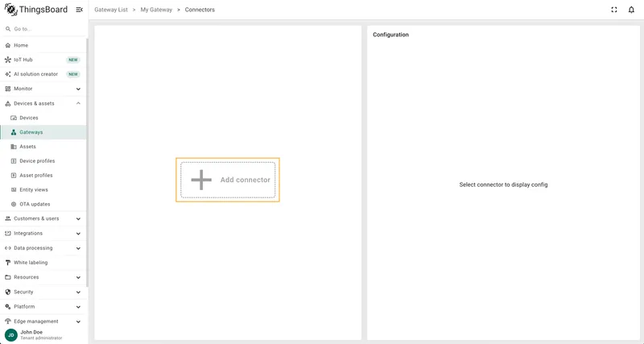This screenshot has width=644, height=344.
Task: Click the Gateways icon
Action: [x=14, y=132]
